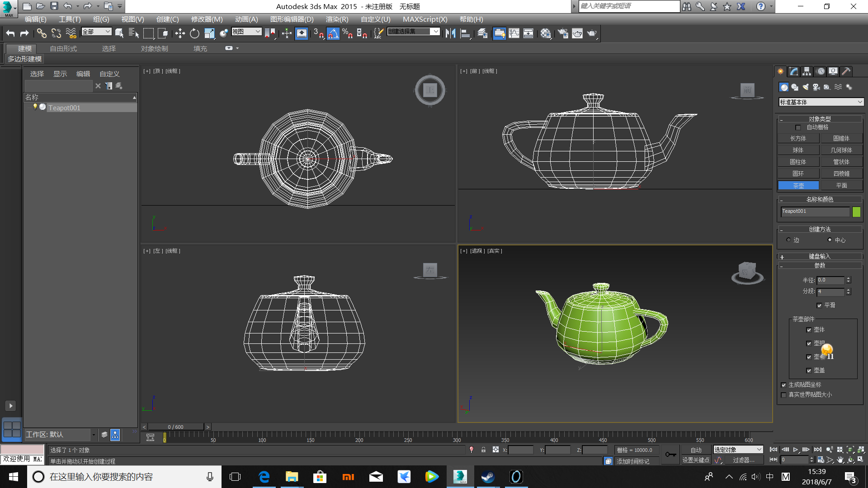Open the 全部 selection filter dropdown
The height and width of the screenshot is (488, 868).
tap(96, 32)
